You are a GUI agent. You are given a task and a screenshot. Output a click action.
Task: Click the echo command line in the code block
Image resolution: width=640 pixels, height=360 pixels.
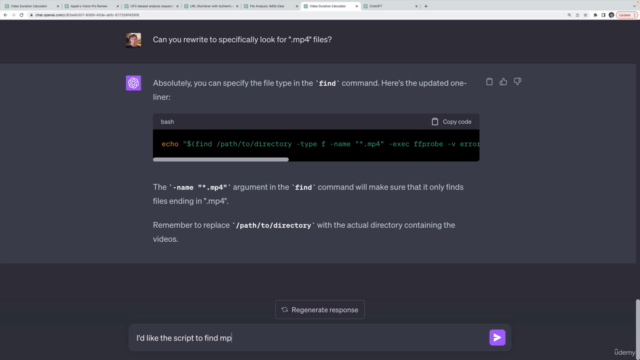coord(320,144)
